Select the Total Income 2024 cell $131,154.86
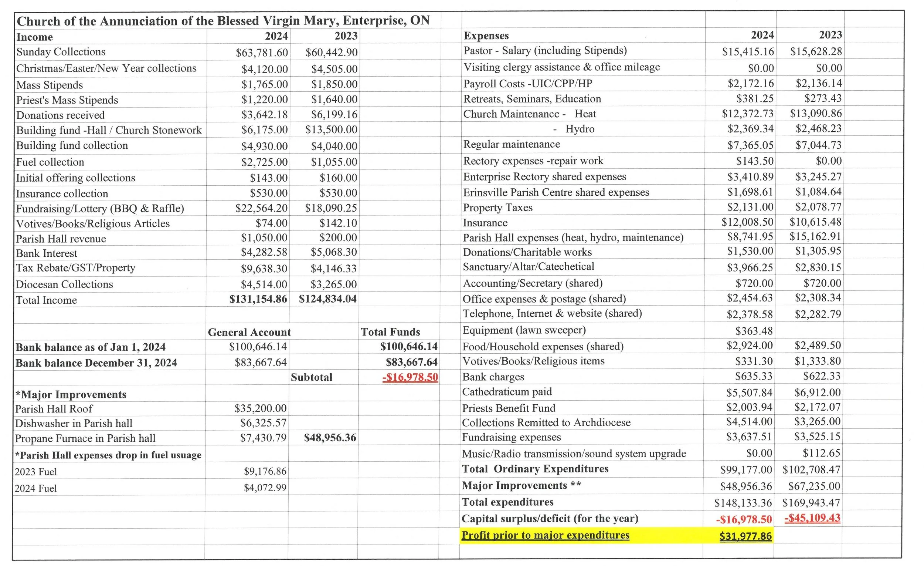 pyautogui.click(x=258, y=299)
